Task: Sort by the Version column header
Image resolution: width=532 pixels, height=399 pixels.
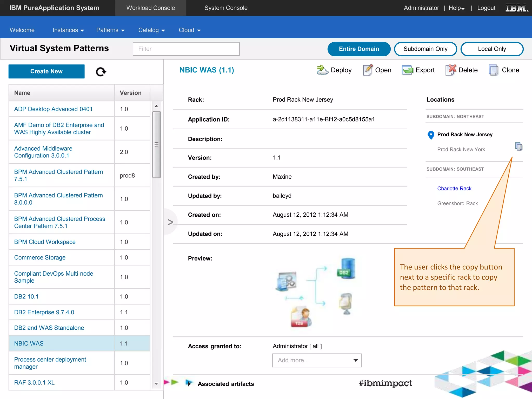Action: tap(132, 93)
